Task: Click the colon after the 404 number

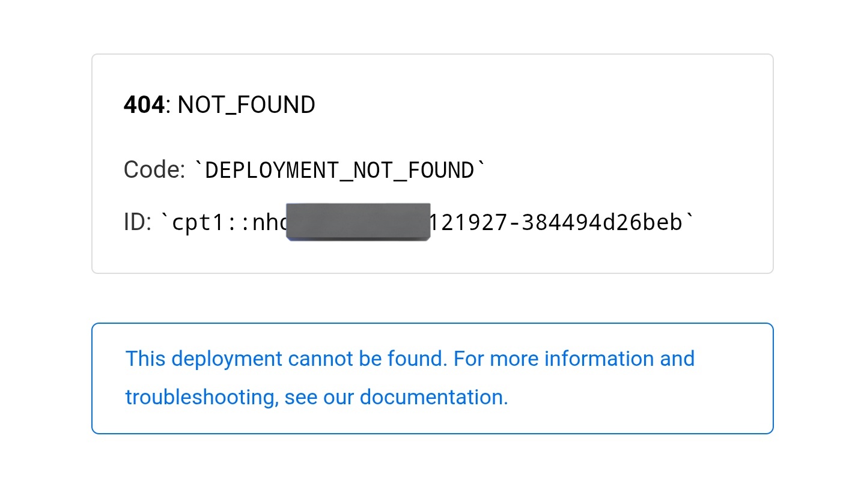Action: click(x=168, y=105)
